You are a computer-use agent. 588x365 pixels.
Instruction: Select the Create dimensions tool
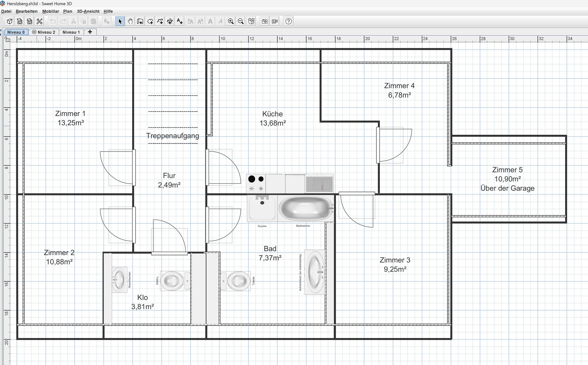click(x=170, y=21)
